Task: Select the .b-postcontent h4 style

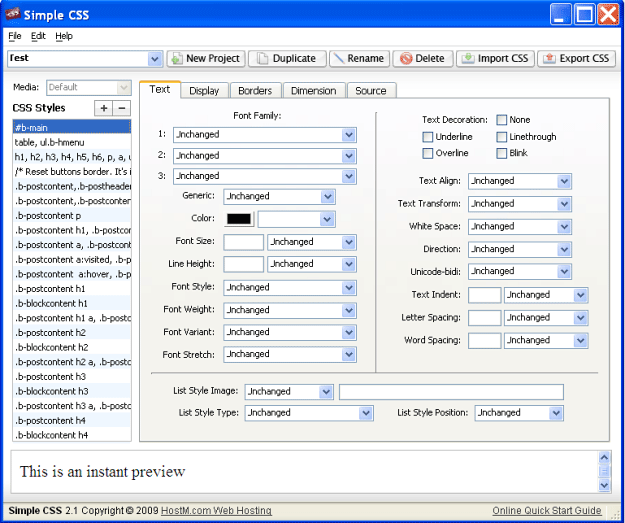Action: (x=72, y=421)
